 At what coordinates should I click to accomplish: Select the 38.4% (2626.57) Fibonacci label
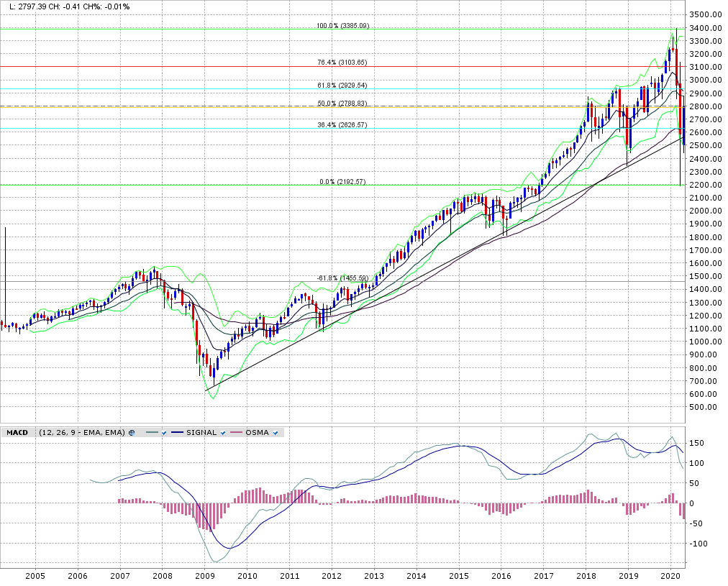(x=342, y=124)
